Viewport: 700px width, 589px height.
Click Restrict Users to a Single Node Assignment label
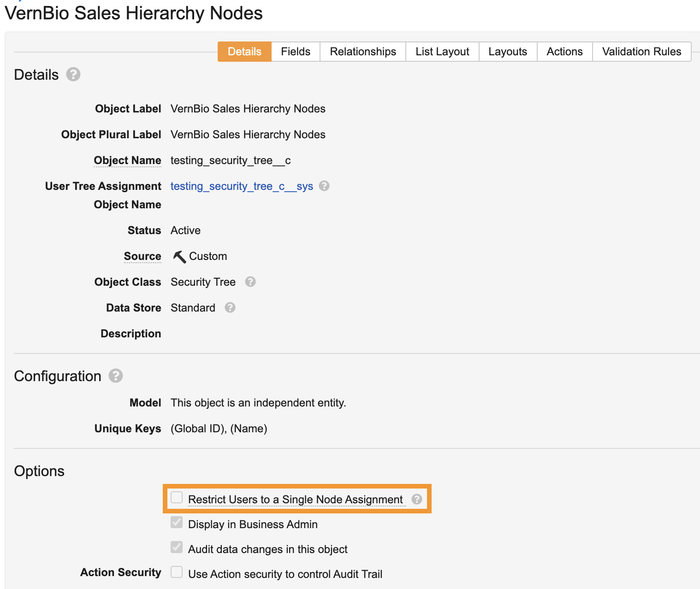tap(295, 500)
